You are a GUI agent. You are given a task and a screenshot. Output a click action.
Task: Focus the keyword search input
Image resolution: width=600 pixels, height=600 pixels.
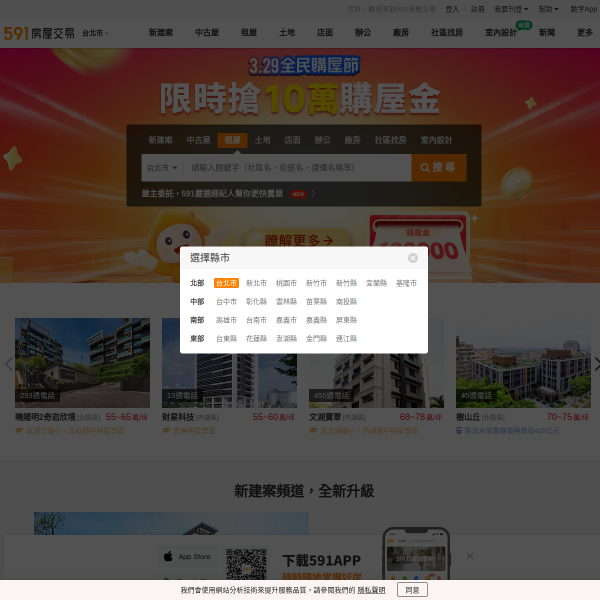pos(297,168)
